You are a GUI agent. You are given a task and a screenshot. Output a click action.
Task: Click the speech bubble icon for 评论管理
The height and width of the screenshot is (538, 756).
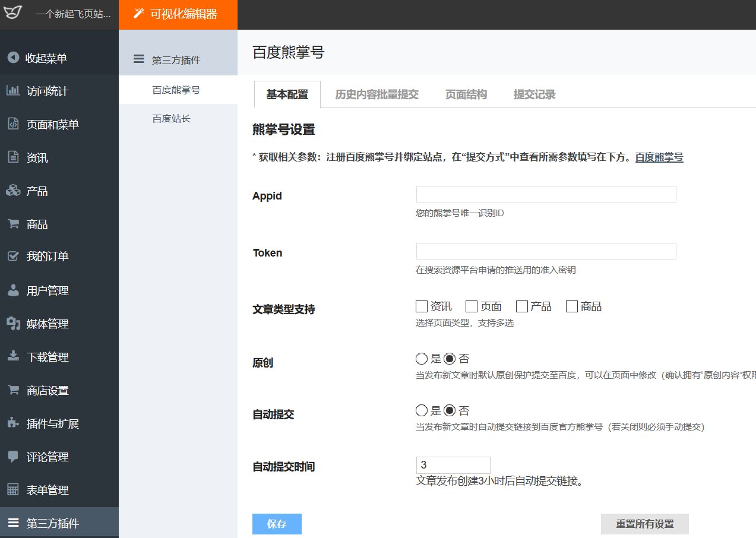[12, 457]
